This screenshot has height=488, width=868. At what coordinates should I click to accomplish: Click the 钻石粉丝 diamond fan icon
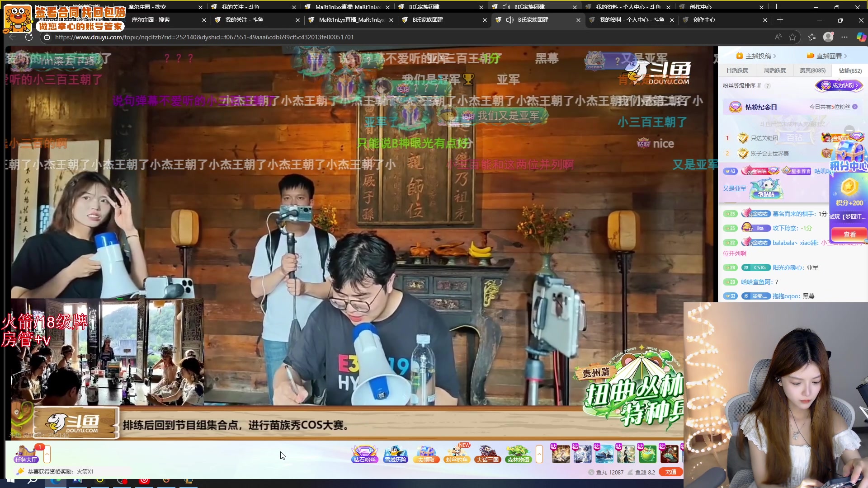(364, 454)
